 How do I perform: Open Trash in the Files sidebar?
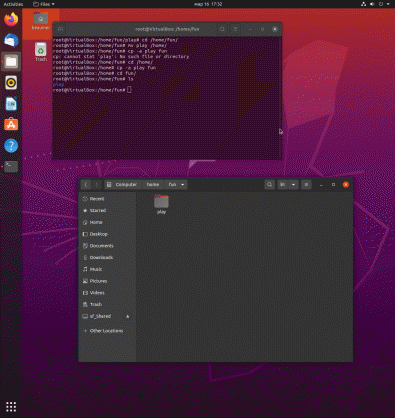pos(107,304)
